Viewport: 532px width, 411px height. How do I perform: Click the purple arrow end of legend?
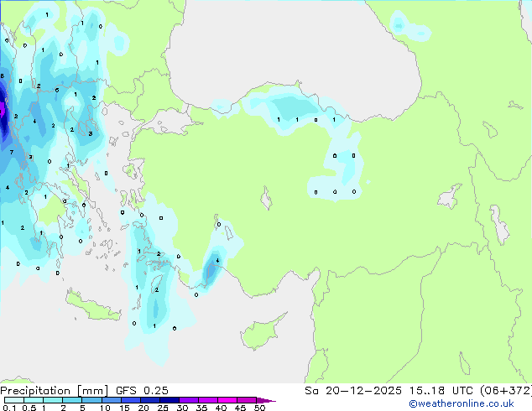coord(270,401)
